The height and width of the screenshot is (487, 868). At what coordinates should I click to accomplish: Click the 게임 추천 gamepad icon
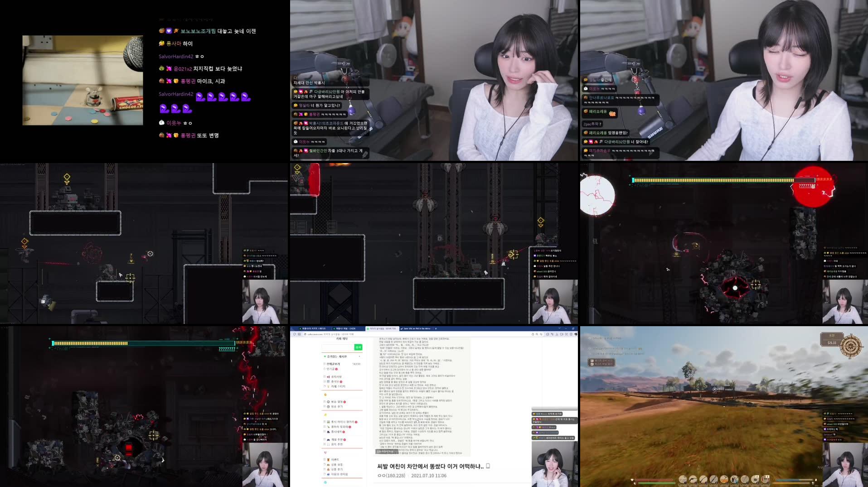[328, 439]
